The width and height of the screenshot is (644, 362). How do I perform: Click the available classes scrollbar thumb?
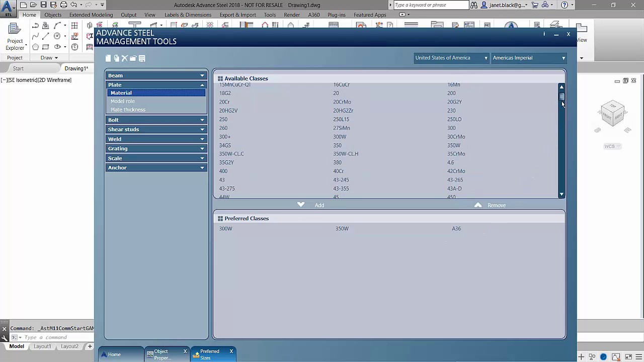[x=561, y=97]
